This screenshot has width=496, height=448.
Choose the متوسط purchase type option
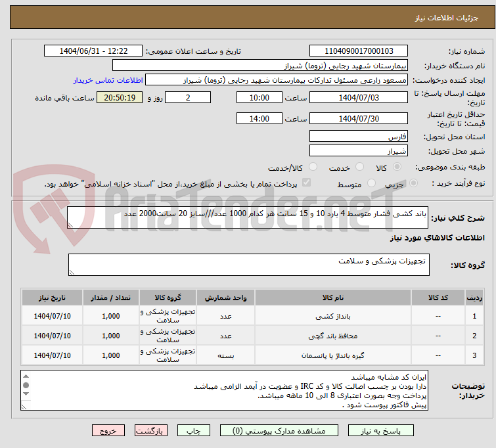pos(372,184)
